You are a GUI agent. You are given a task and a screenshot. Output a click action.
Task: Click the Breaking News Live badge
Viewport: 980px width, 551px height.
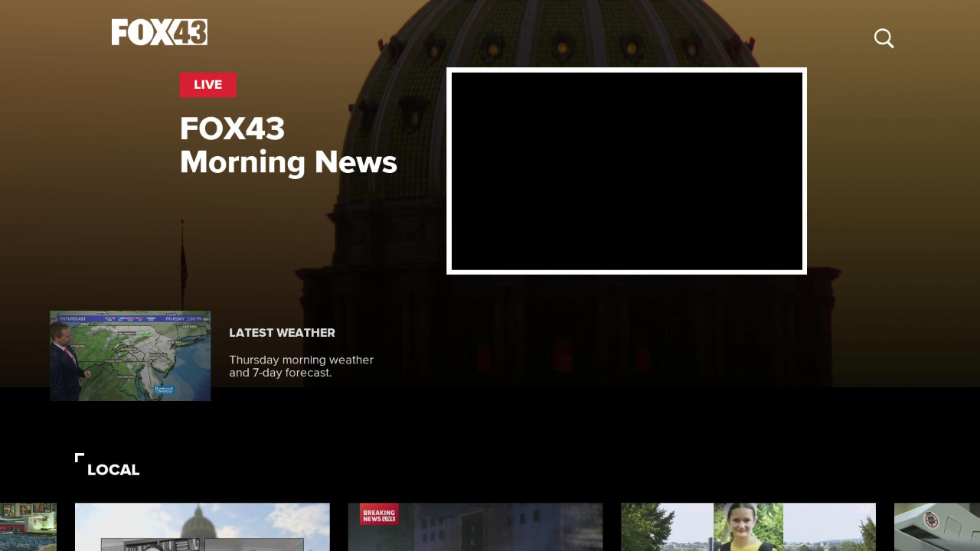click(378, 514)
